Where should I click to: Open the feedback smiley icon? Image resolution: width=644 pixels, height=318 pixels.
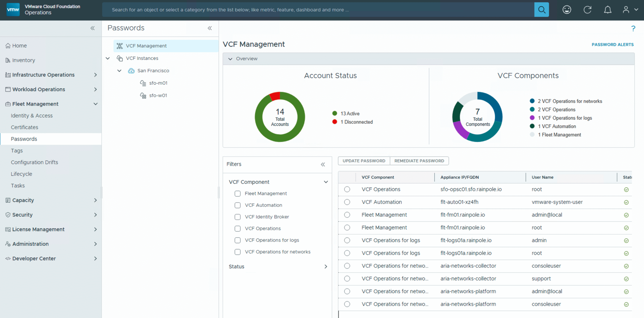pyautogui.click(x=567, y=10)
